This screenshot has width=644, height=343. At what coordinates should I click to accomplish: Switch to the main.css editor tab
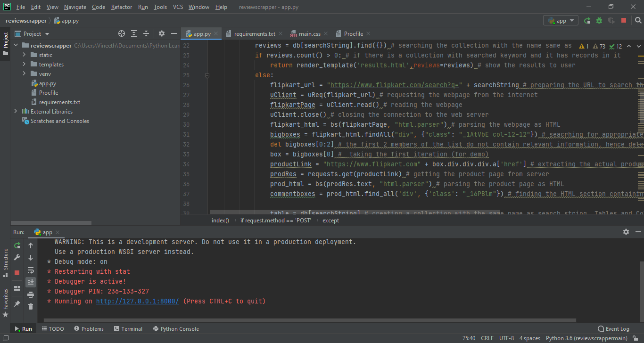[x=309, y=34]
